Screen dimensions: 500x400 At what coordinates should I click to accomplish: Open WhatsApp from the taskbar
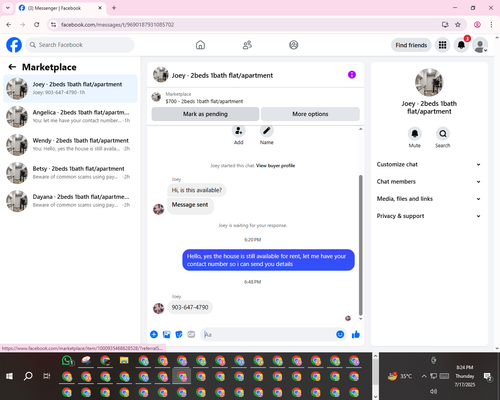67,361
